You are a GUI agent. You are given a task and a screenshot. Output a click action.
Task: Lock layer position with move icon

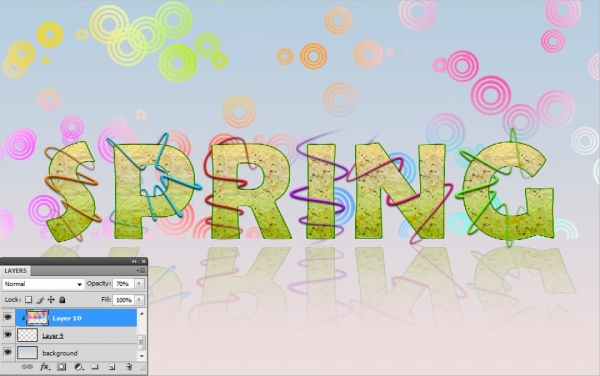51,300
